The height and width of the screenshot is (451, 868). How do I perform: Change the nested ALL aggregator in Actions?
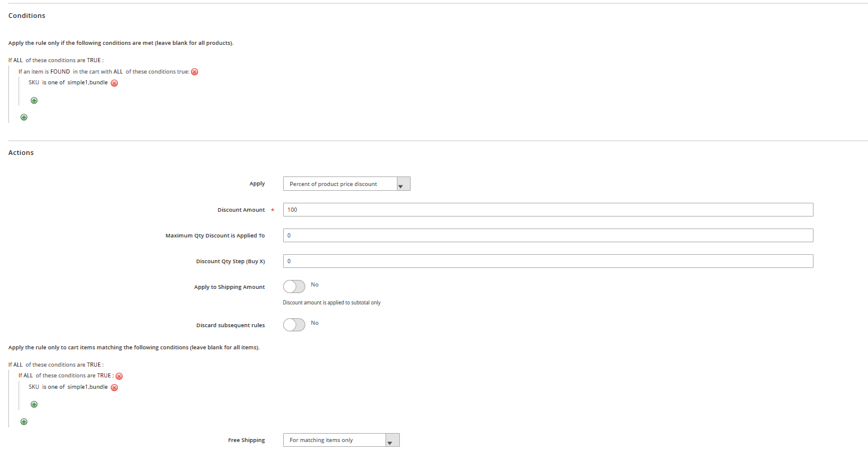click(28, 376)
